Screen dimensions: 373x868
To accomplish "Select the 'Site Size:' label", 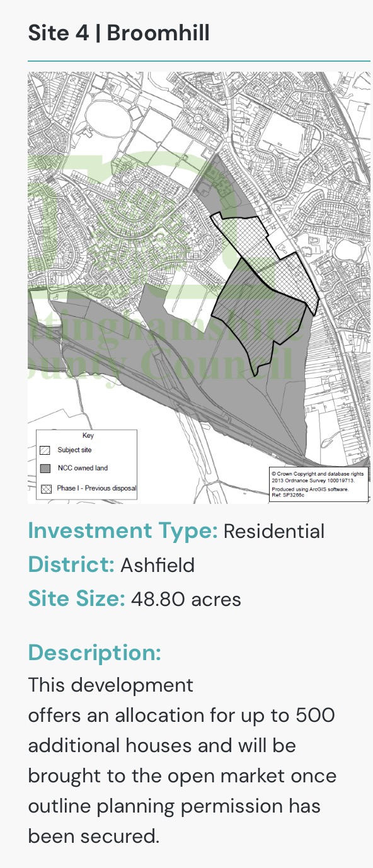I will tap(76, 598).
